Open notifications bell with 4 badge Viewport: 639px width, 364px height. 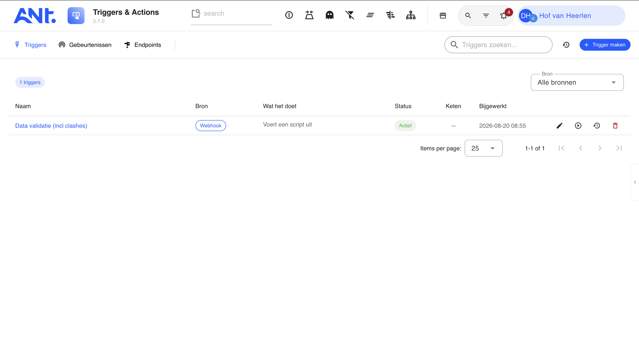[503, 16]
